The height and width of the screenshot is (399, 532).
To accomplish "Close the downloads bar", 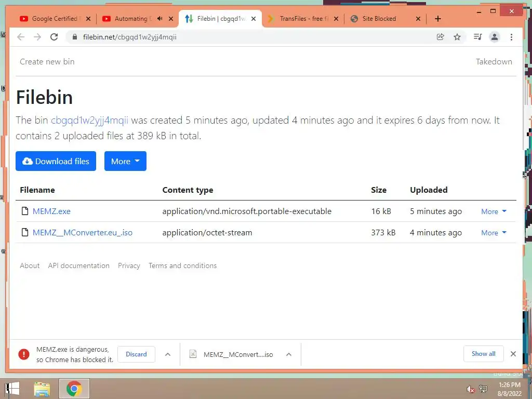I will coord(513,354).
